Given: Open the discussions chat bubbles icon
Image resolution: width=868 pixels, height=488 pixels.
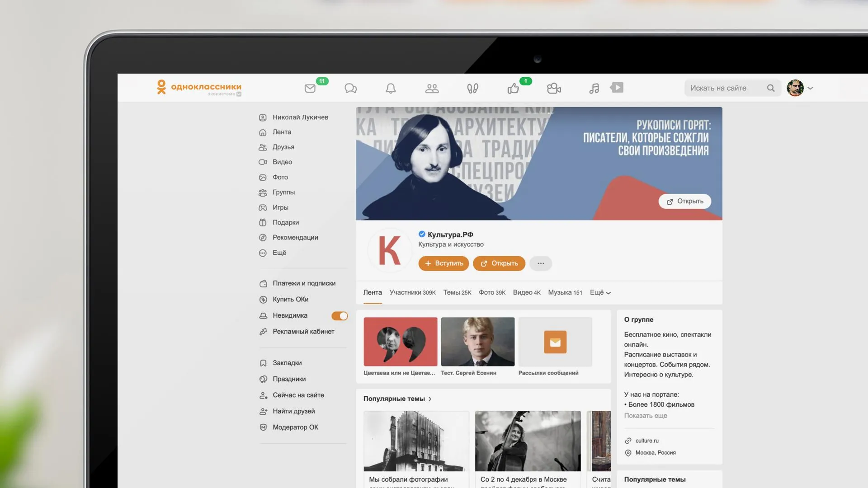Looking at the screenshot, I should coord(351,88).
